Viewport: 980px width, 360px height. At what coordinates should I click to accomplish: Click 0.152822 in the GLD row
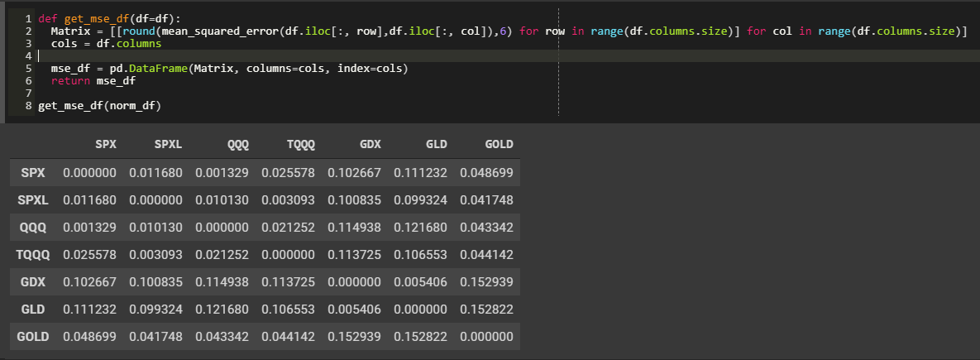click(x=487, y=310)
